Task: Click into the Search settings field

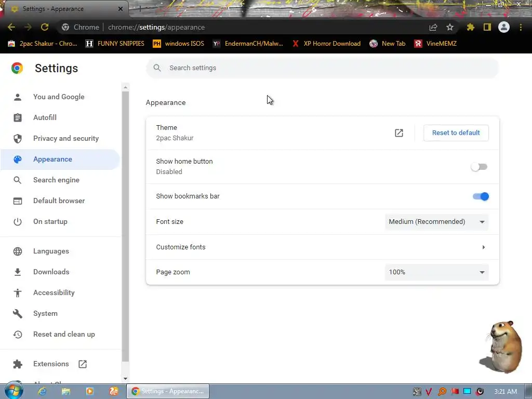Action: tap(322, 68)
